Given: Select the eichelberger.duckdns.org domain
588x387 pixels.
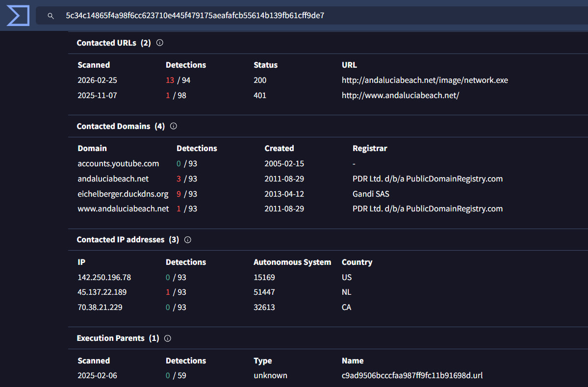Looking at the screenshot, I should click(x=122, y=194).
